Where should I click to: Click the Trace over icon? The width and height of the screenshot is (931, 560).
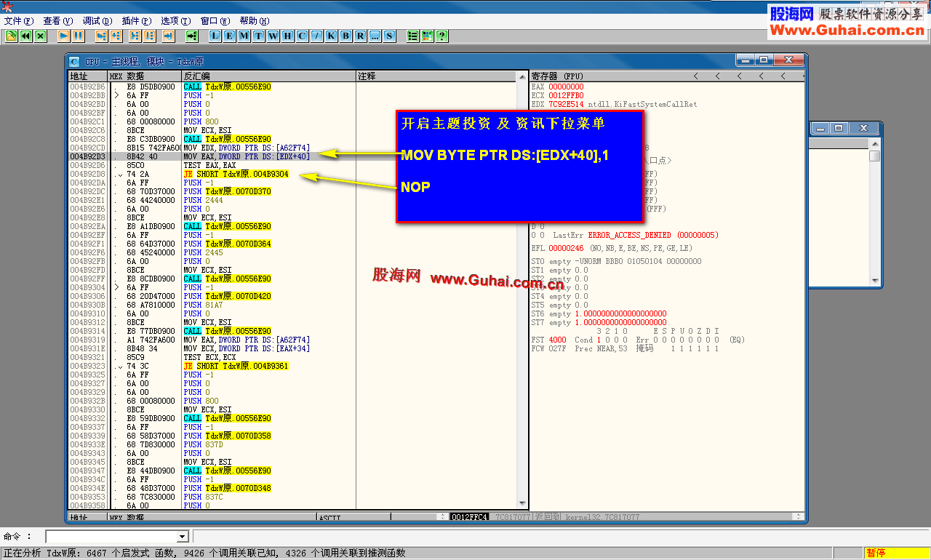click(x=149, y=36)
